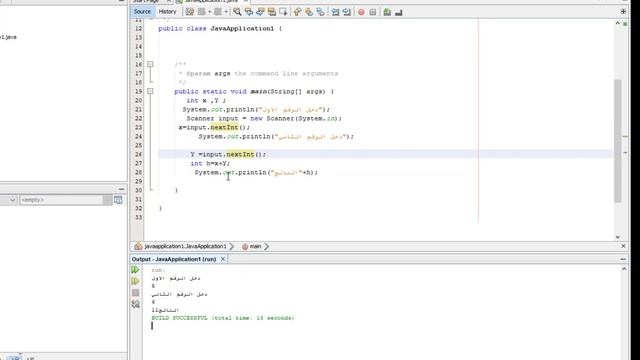Click line number 26 in the gutter
The image size is (640, 360).
pyautogui.click(x=138, y=154)
